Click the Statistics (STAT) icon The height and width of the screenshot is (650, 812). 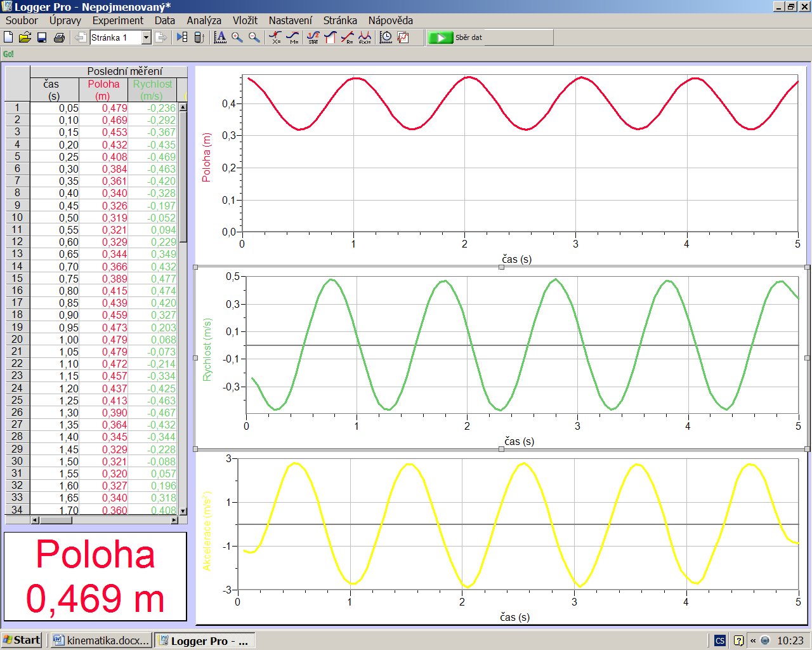coord(313,37)
